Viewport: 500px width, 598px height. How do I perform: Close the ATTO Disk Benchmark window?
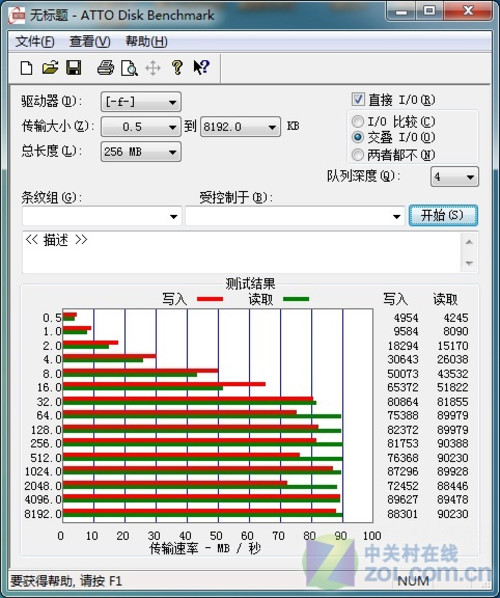pyautogui.click(x=468, y=11)
